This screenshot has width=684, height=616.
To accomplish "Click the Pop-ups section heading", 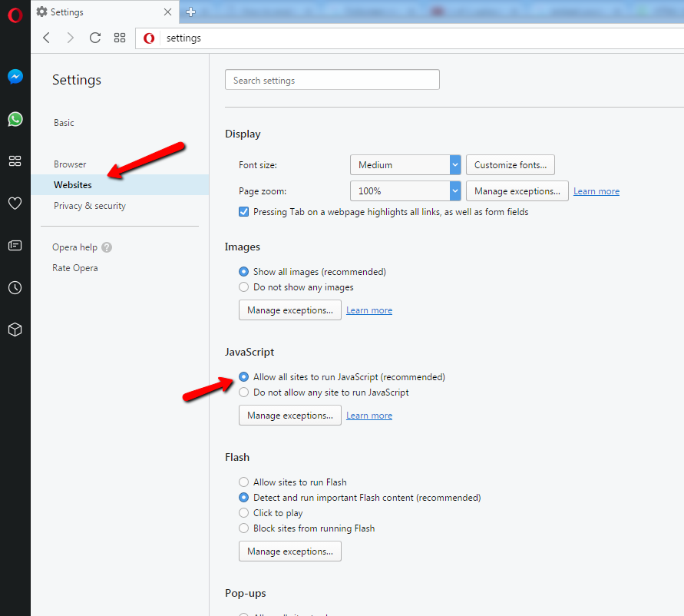I will [246, 593].
